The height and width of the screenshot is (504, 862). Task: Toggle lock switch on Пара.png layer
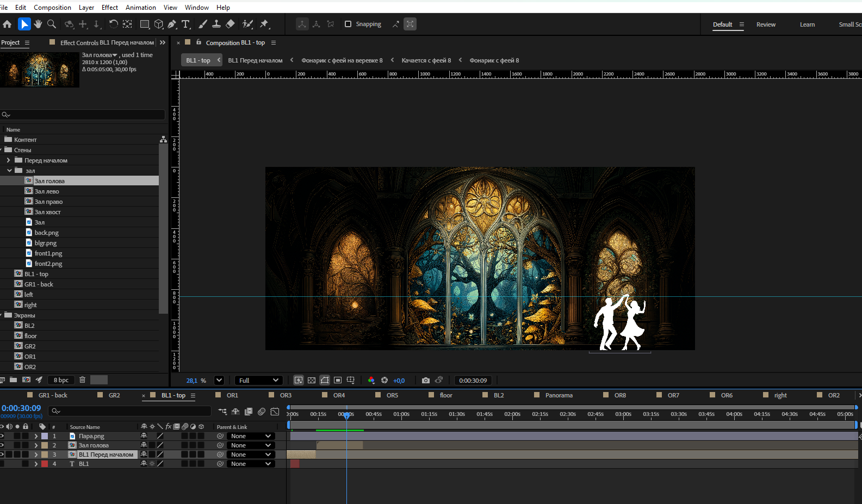26,436
